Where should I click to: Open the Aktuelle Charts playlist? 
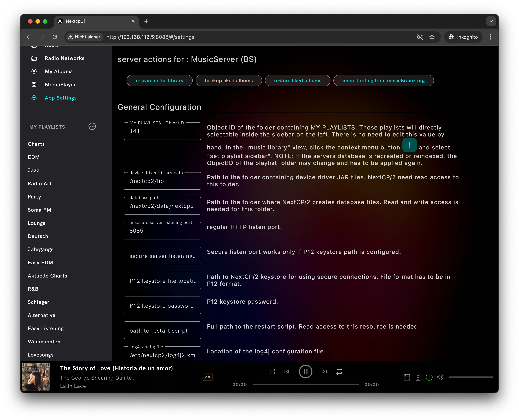click(x=47, y=276)
